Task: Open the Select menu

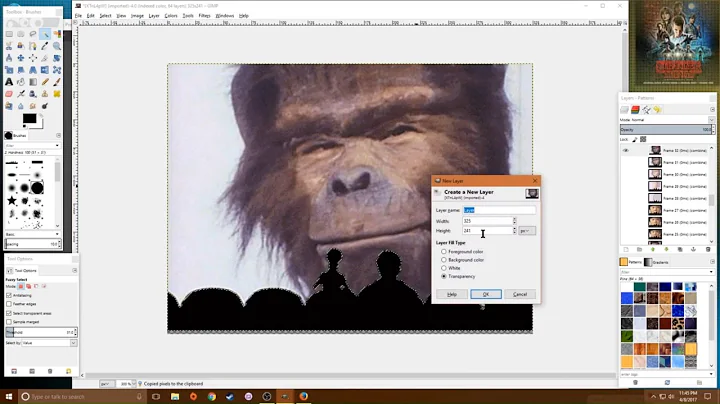Action: click(x=106, y=16)
